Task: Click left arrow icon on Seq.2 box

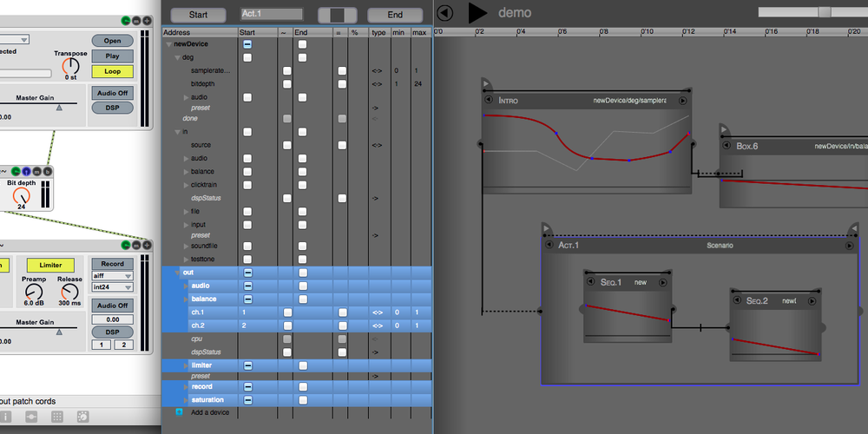Action: point(737,300)
